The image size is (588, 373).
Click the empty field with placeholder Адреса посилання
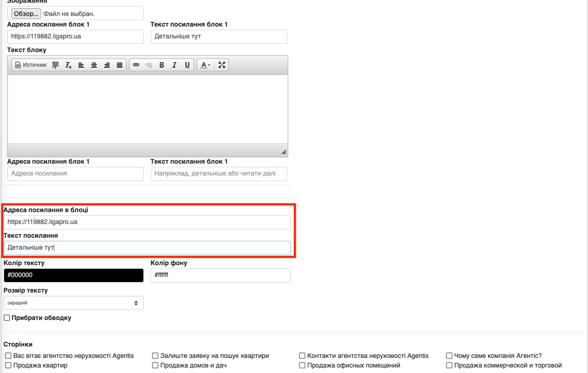click(x=76, y=174)
